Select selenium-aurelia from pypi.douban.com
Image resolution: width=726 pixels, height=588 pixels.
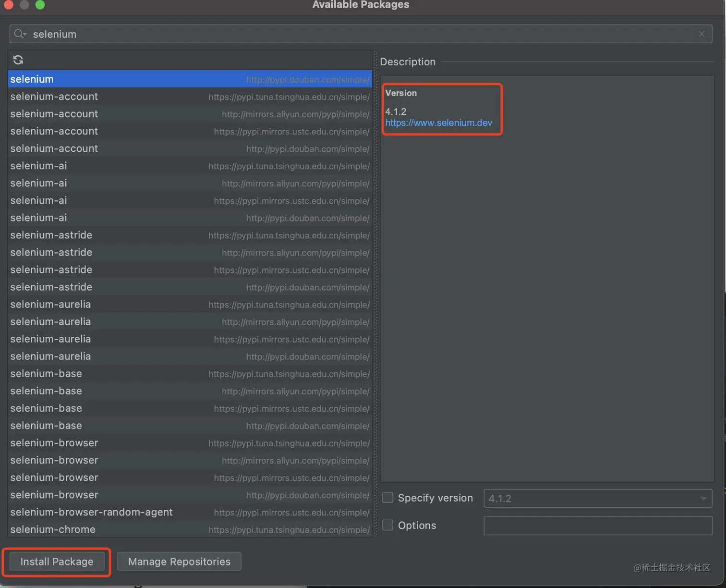(x=190, y=356)
